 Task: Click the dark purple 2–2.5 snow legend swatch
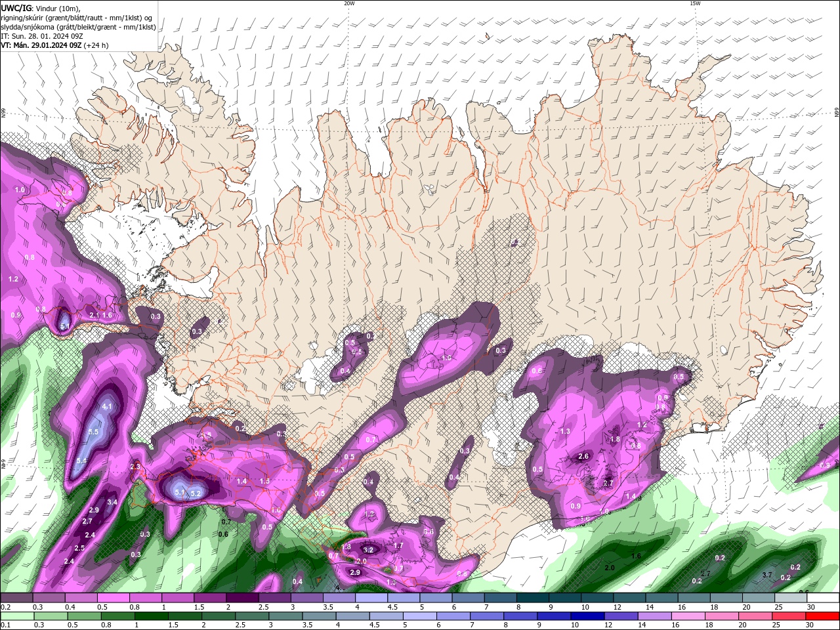pos(241,598)
